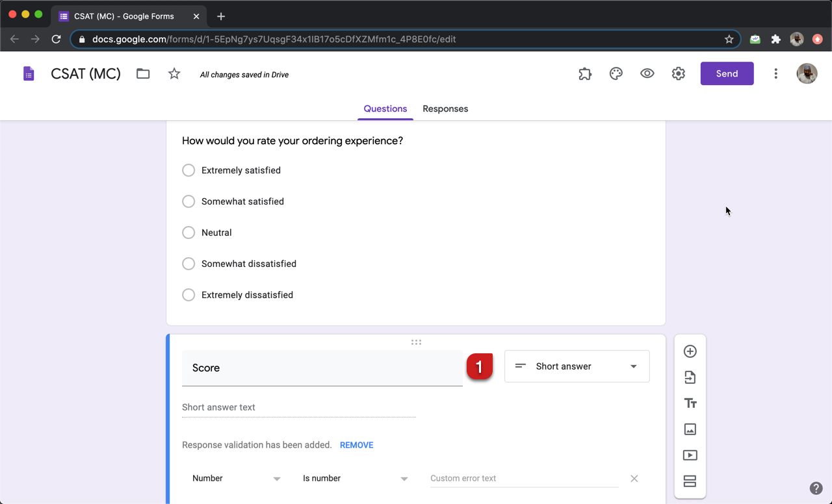Choose the Somewhat dissatisfied radio option

188,264
